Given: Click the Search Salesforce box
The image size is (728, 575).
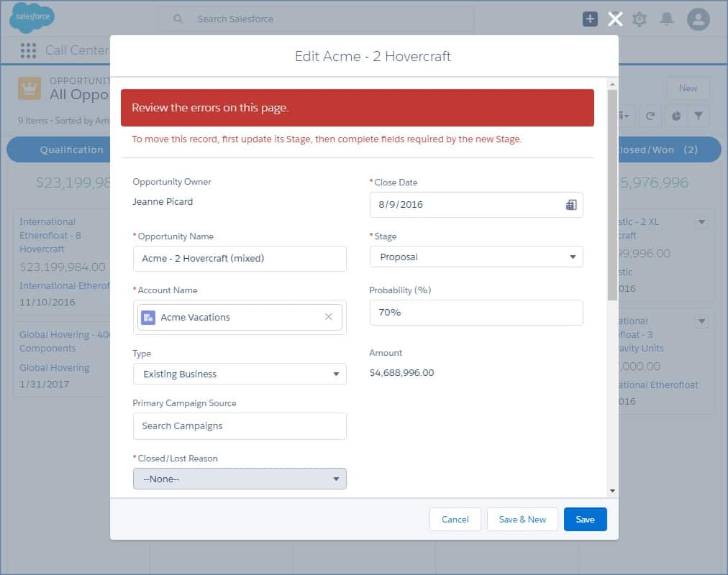Looking at the screenshot, I should click(x=317, y=19).
